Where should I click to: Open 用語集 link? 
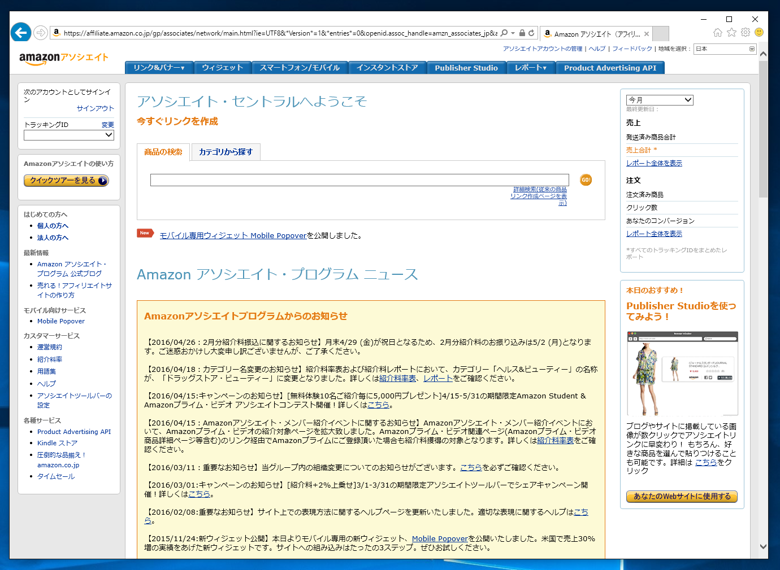point(47,371)
